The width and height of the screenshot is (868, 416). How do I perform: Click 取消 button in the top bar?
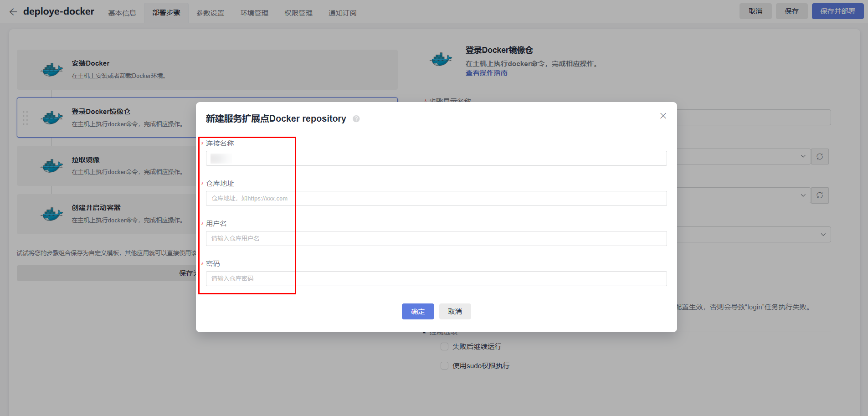755,11
